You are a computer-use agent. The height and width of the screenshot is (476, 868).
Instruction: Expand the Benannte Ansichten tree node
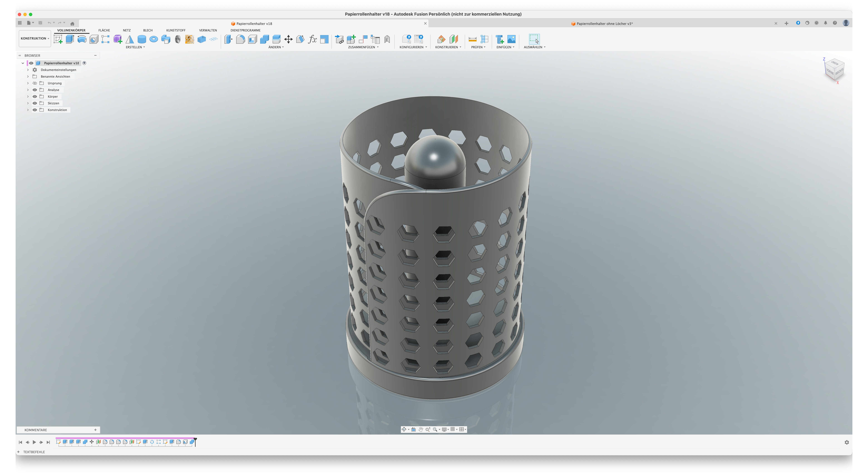(28, 77)
